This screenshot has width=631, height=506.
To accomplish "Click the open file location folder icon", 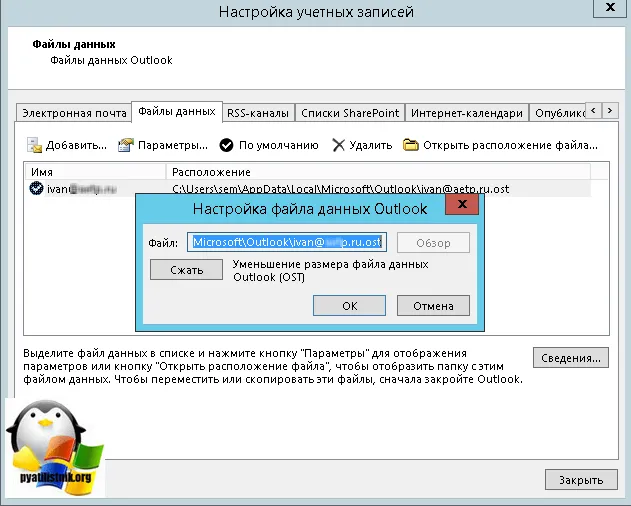I will 410,145.
